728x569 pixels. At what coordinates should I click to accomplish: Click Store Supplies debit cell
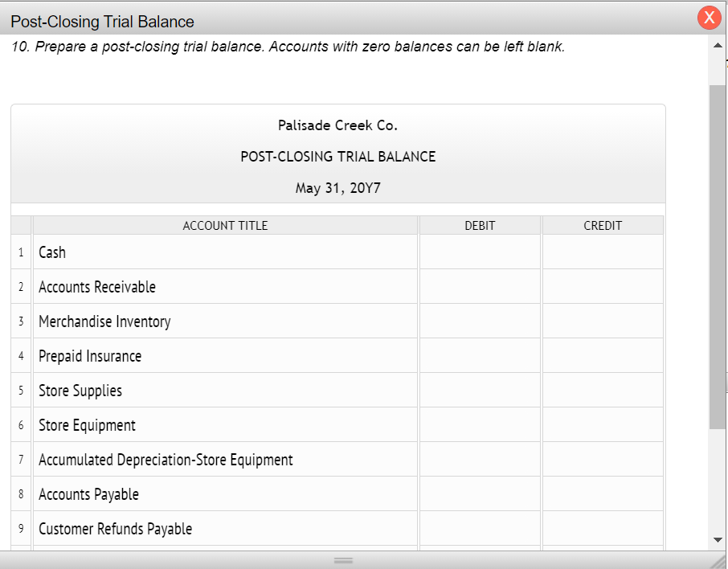click(480, 390)
